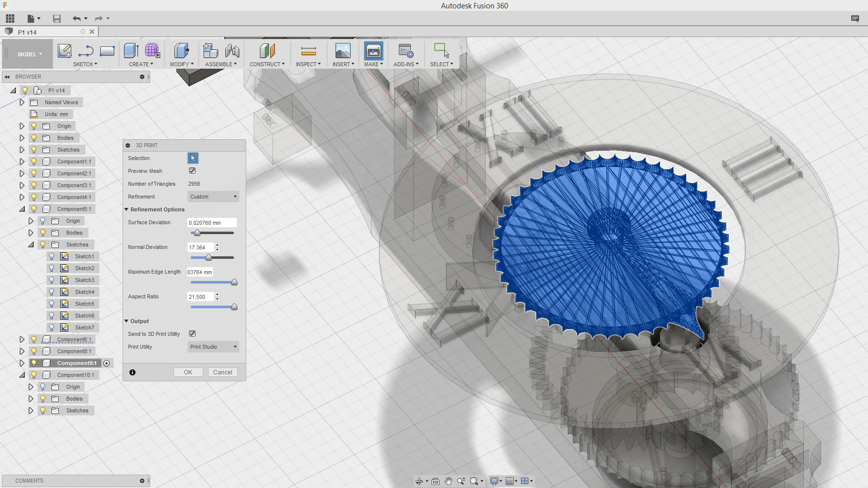Viewport: 868px width, 488px height.
Task: Toggle visibility bulb of Sketch7
Action: tap(52, 327)
